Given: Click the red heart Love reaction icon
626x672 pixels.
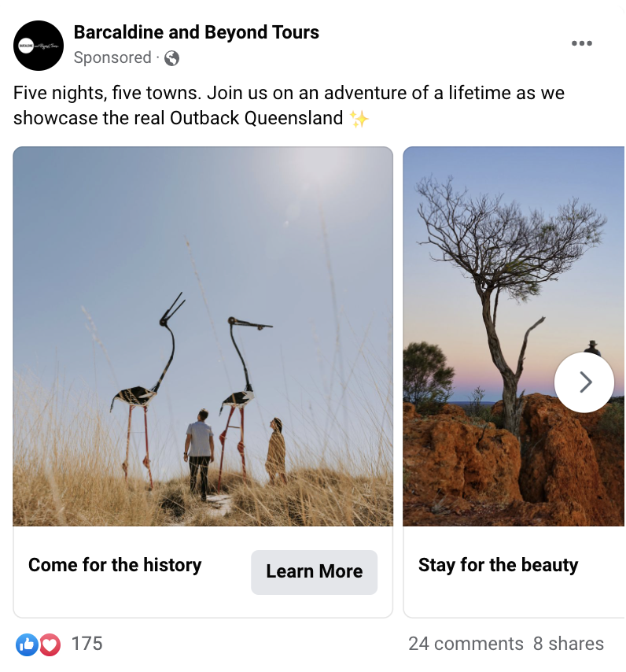Looking at the screenshot, I should pyautogui.click(x=50, y=644).
